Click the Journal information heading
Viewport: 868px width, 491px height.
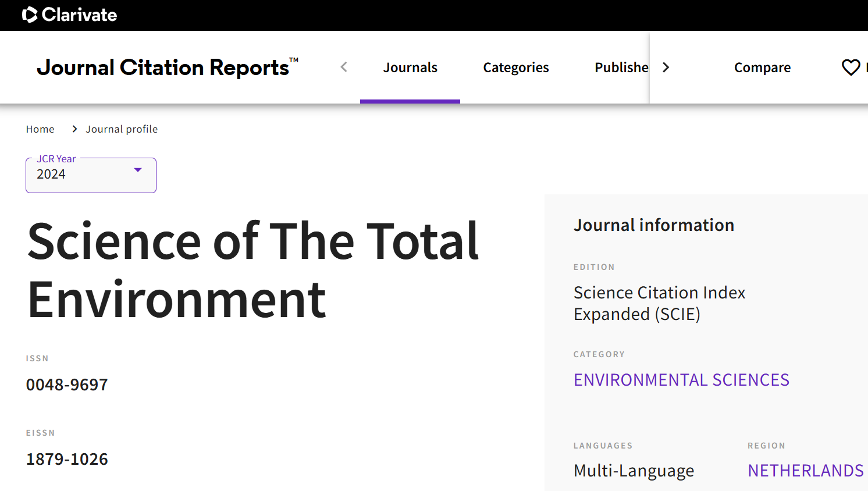[654, 225]
